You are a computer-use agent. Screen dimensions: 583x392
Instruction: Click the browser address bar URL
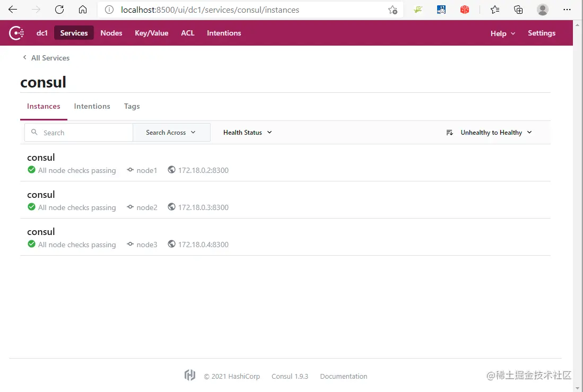pos(210,10)
